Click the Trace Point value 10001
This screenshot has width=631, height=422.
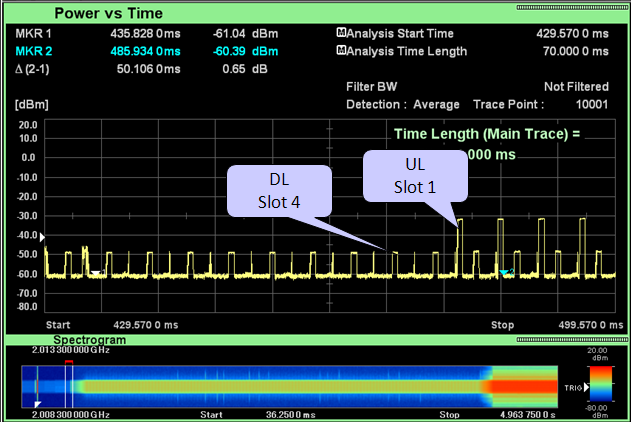(587, 104)
